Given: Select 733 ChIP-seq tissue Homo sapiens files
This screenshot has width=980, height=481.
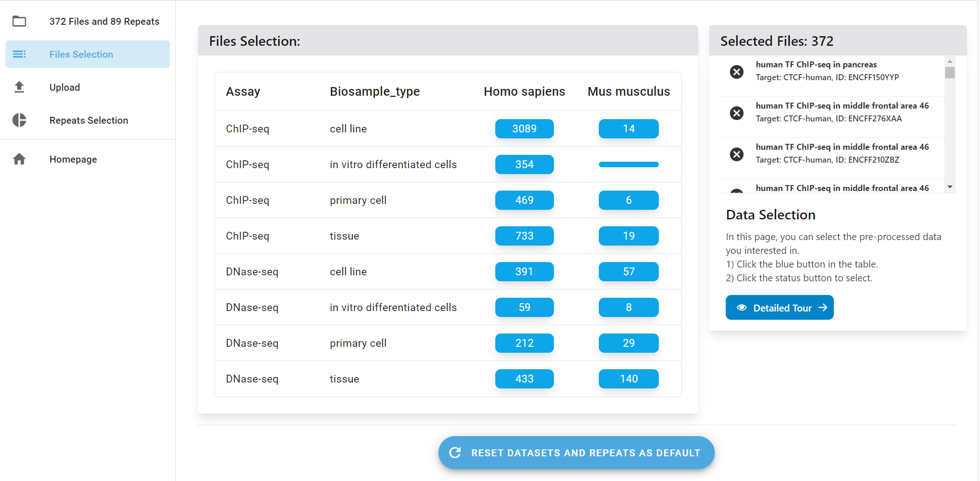Looking at the screenshot, I should click(524, 235).
